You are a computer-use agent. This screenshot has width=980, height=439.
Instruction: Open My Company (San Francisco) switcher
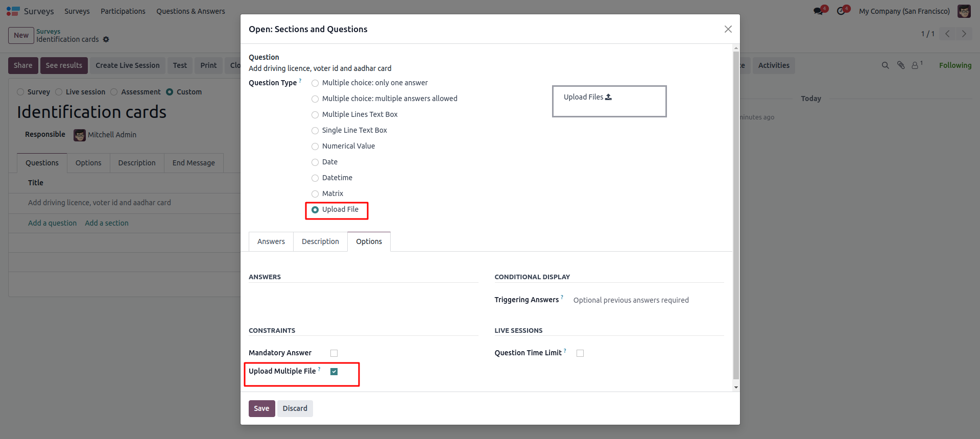(x=904, y=11)
